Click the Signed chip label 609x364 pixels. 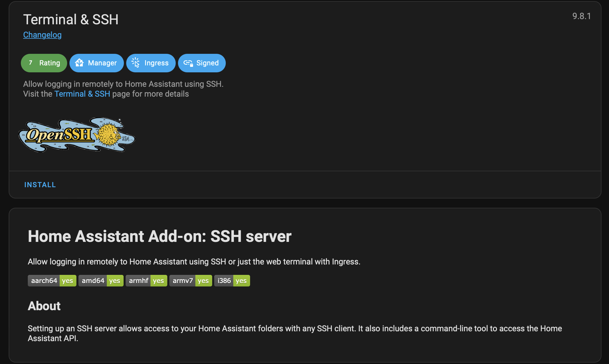click(x=208, y=63)
